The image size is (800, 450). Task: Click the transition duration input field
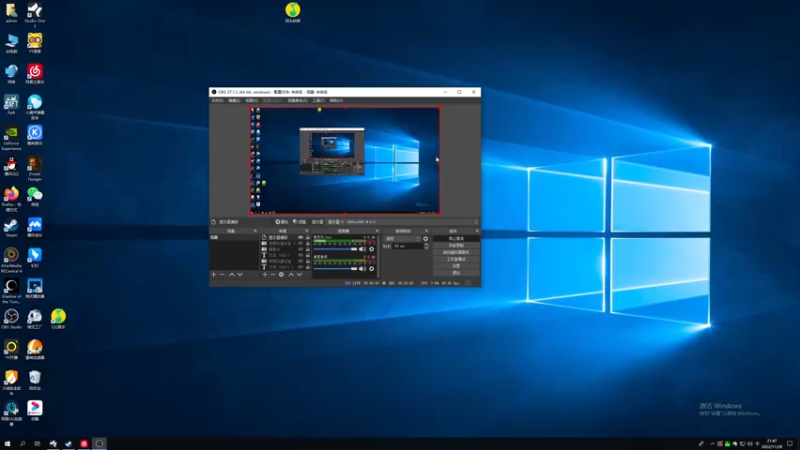click(x=408, y=246)
